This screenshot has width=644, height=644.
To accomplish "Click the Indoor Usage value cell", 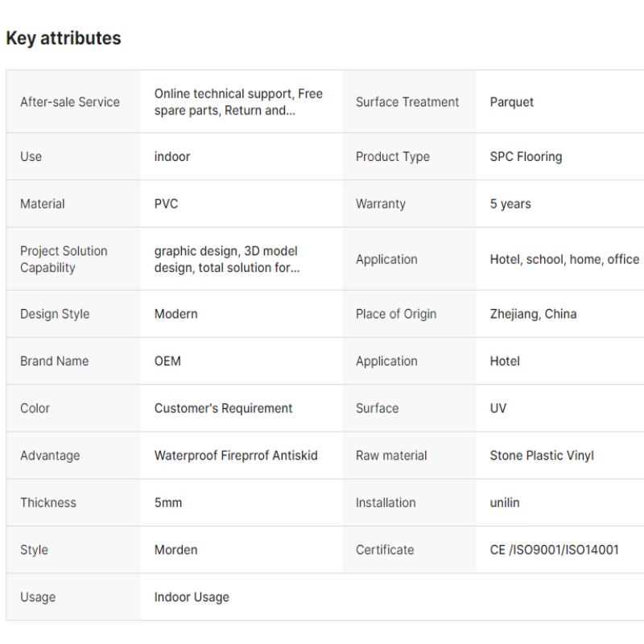I will tap(392, 597).
